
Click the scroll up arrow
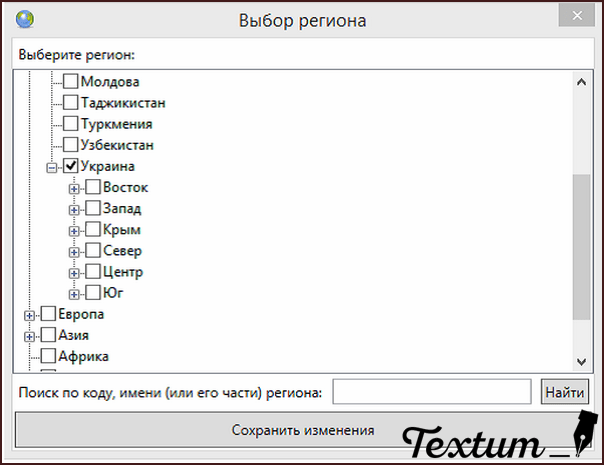[581, 82]
